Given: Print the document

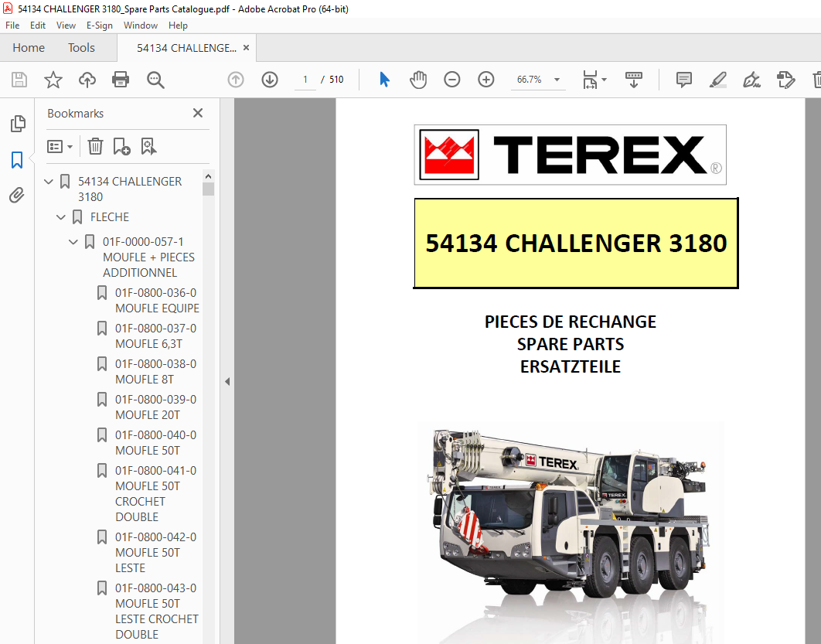Looking at the screenshot, I should tap(121, 80).
